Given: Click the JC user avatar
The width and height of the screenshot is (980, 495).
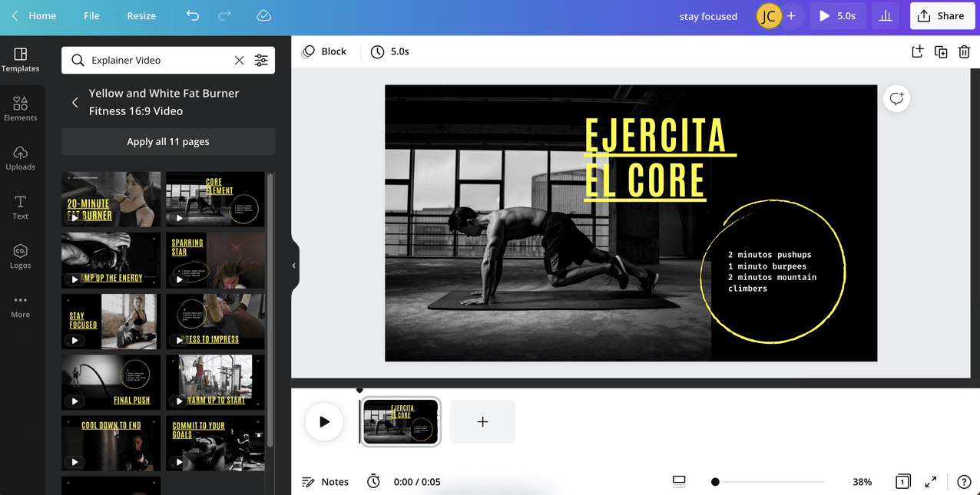Looking at the screenshot, I should click(x=769, y=15).
